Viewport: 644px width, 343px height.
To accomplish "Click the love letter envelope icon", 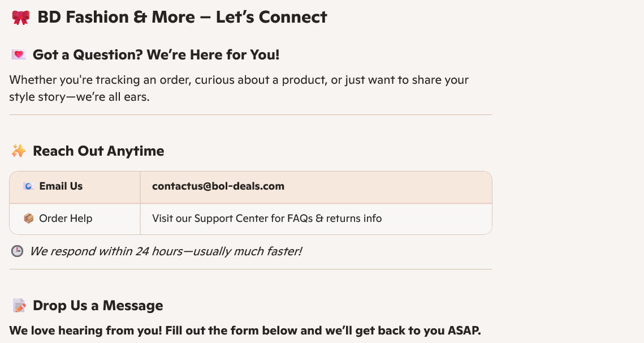I will (19, 55).
